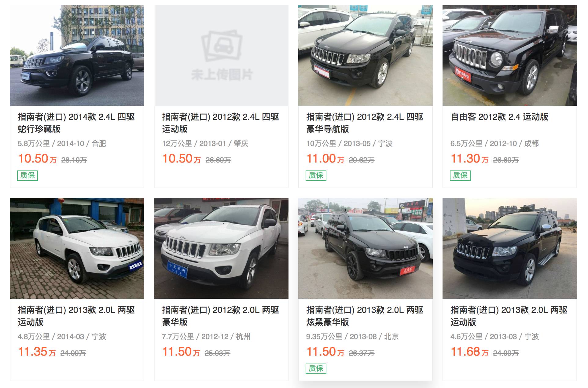Open listing 指南者 2013款 2.0L 两驱 炫黑豪华版
This screenshot has height=388, width=588.
pyautogui.click(x=365, y=316)
